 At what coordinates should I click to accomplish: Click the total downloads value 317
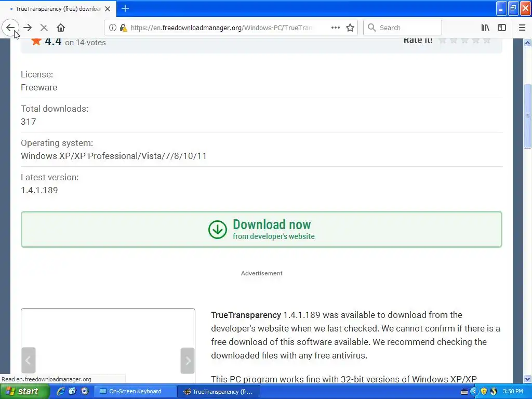click(x=29, y=122)
